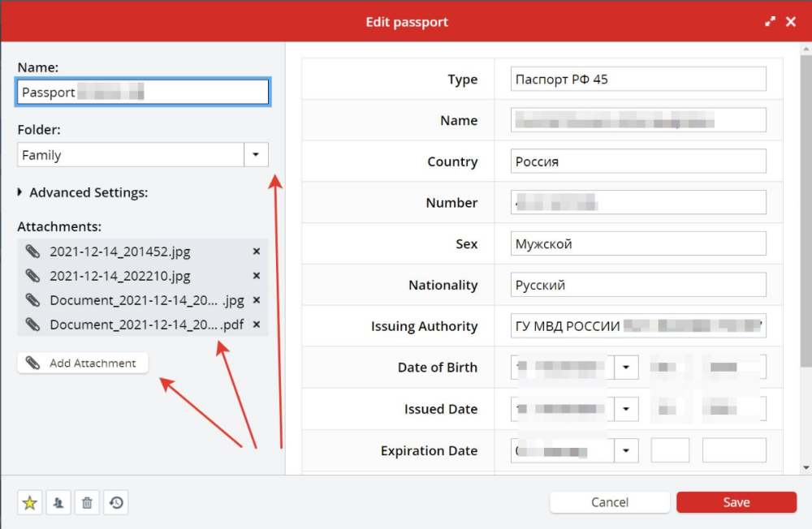The image size is (812, 529).
Task: Click the Expiration Date day field
Action: click(670, 450)
